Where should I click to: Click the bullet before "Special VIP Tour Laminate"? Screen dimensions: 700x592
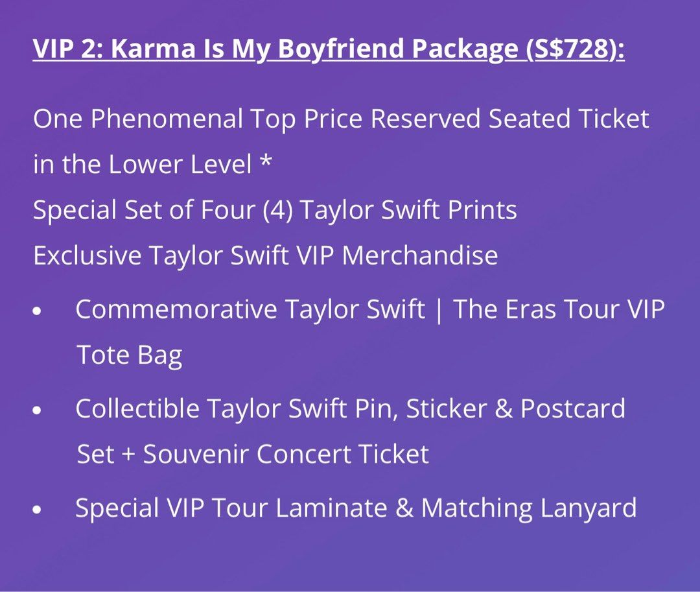click(x=38, y=510)
